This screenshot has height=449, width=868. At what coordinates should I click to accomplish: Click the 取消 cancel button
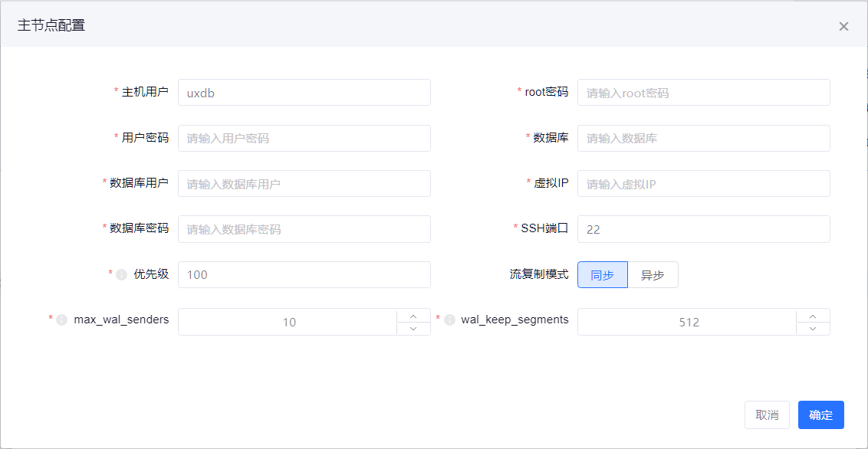coord(767,415)
